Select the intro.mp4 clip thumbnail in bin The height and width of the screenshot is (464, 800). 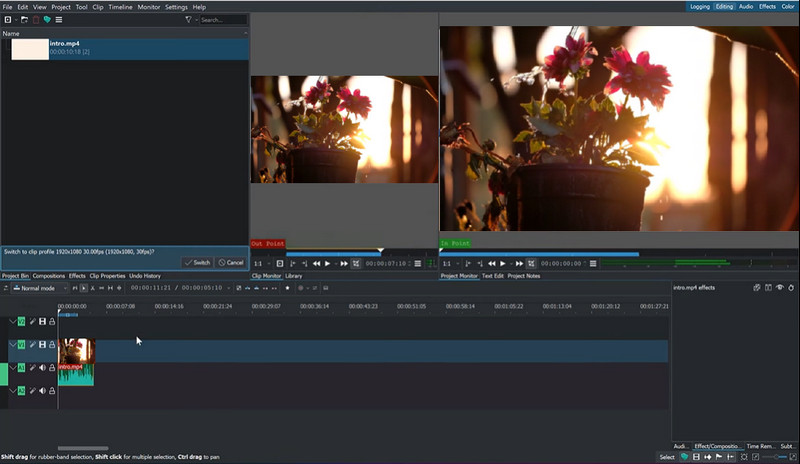pyautogui.click(x=30, y=50)
